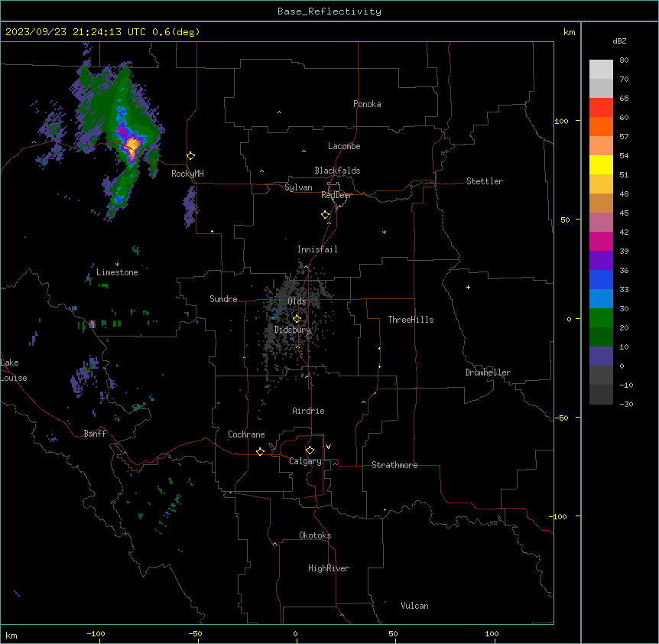Click the blue 36 dBZ swatch
Image resolution: width=659 pixels, height=644 pixels.
(601, 279)
